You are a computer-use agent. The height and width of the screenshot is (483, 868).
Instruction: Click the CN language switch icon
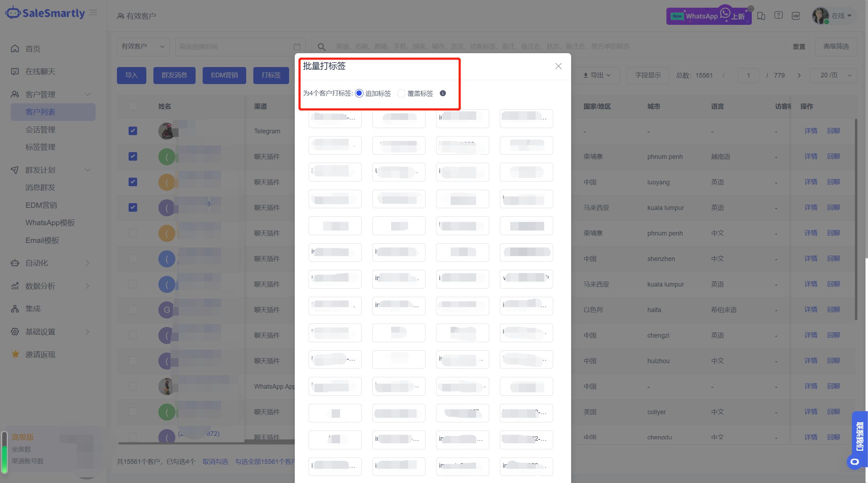tap(795, 16)
